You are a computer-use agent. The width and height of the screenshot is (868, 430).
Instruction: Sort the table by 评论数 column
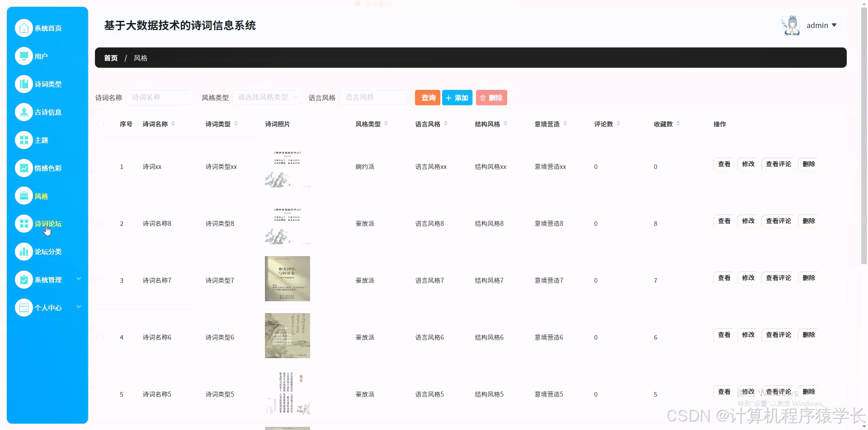pos(619,123)
